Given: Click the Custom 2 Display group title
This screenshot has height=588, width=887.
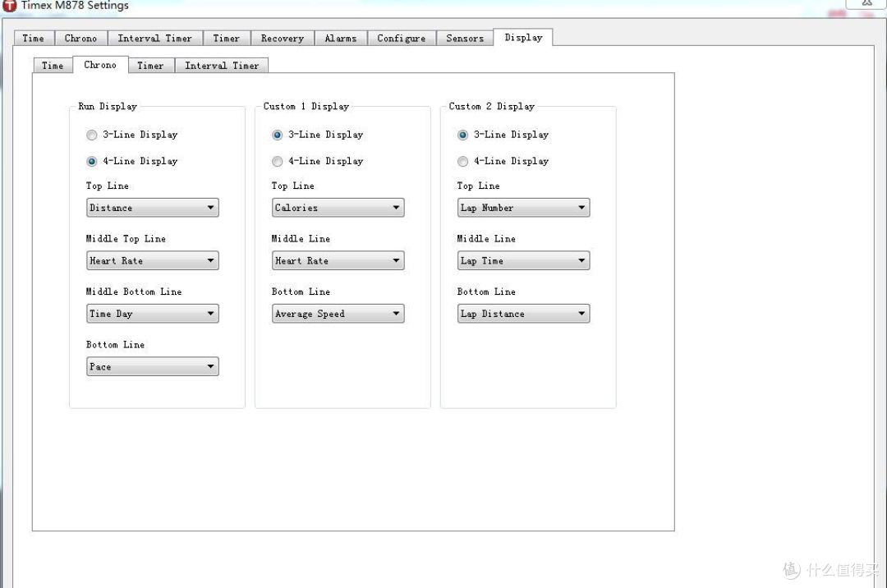Looking at the screenshot, I should (x=492, y=106).
